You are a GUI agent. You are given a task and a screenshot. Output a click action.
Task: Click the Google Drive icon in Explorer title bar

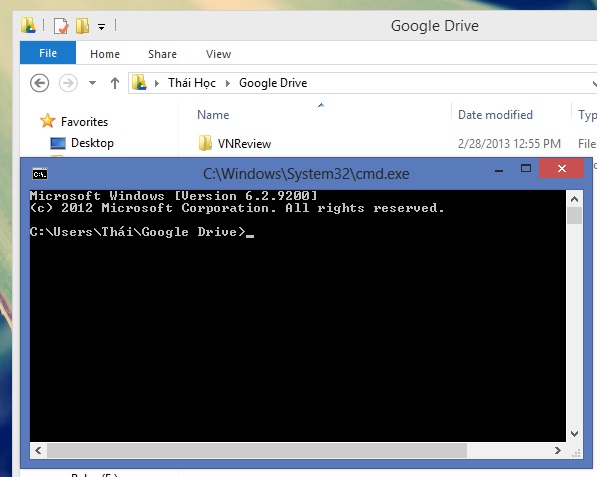pos(28,26)
